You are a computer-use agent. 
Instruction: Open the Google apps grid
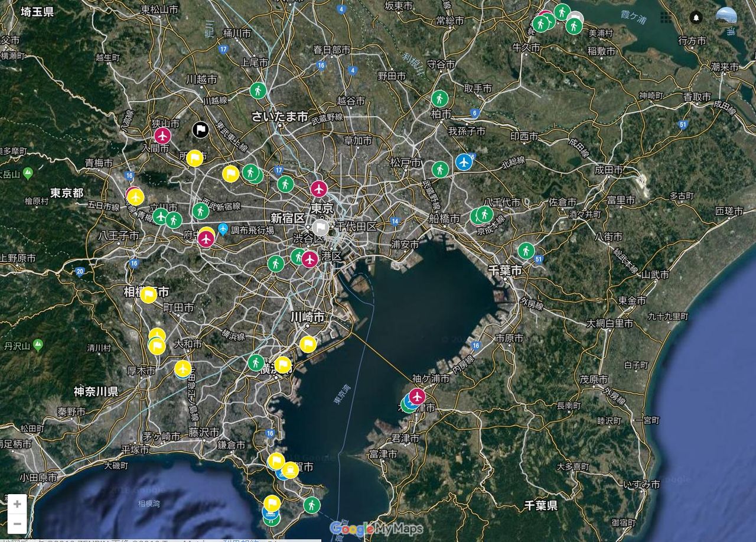pyautogui.click(x=666, y=17)
